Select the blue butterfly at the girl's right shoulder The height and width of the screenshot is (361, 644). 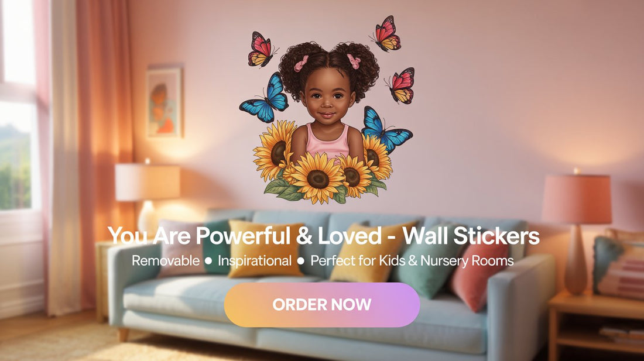384,130
